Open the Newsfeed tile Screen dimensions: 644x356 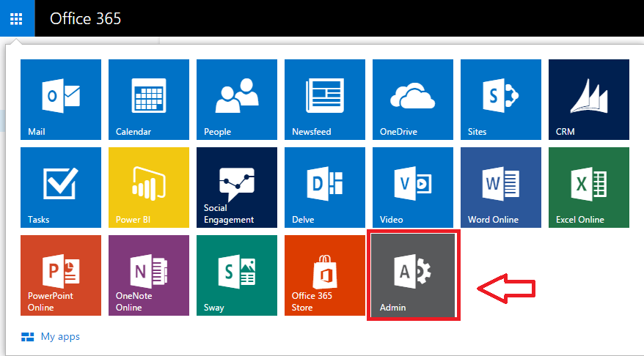(325, 100)
